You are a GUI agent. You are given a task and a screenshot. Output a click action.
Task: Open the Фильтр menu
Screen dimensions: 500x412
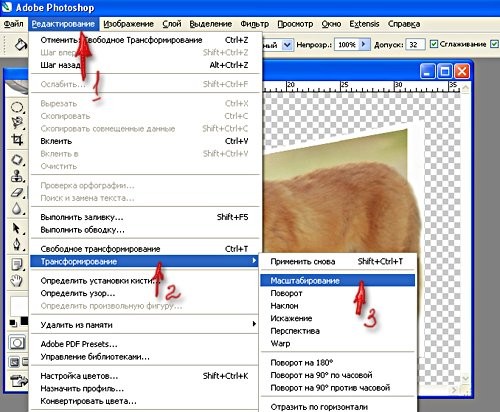tap(254, 24)
